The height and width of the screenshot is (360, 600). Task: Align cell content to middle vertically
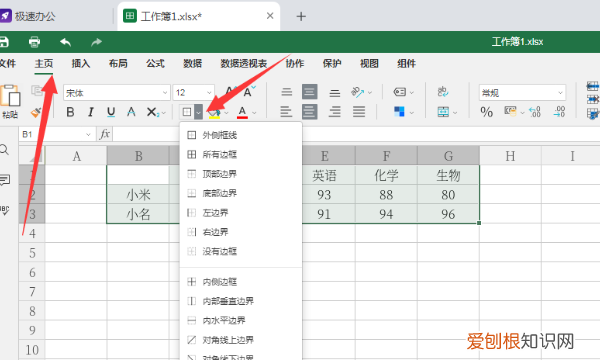point(309,92)
